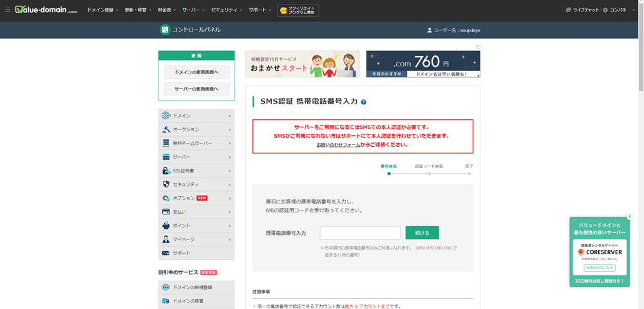Close the CORESERVER promo popup
Viewport: 644px width, 309px height.
point(630,216)
